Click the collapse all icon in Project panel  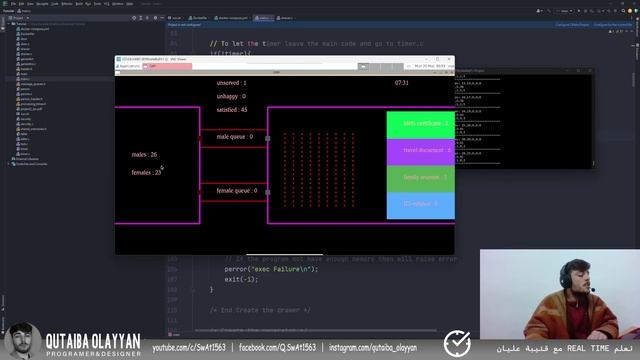pos(147,18)
